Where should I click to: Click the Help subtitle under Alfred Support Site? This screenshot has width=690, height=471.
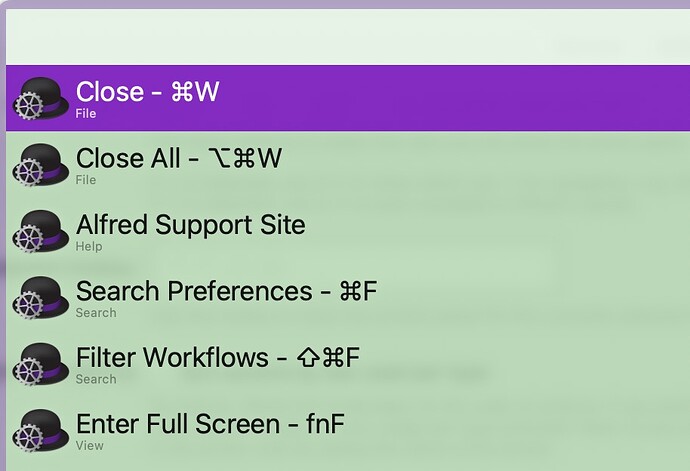(x=89, y=247)
